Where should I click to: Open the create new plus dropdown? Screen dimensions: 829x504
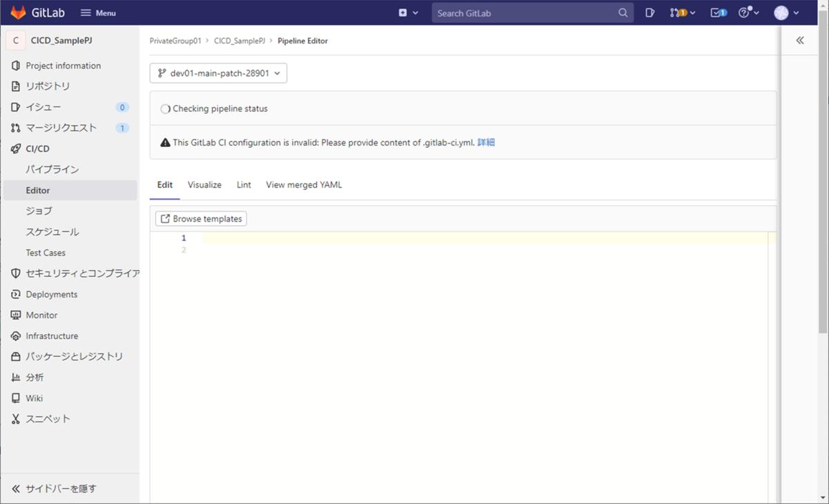(x=408, y=12)
